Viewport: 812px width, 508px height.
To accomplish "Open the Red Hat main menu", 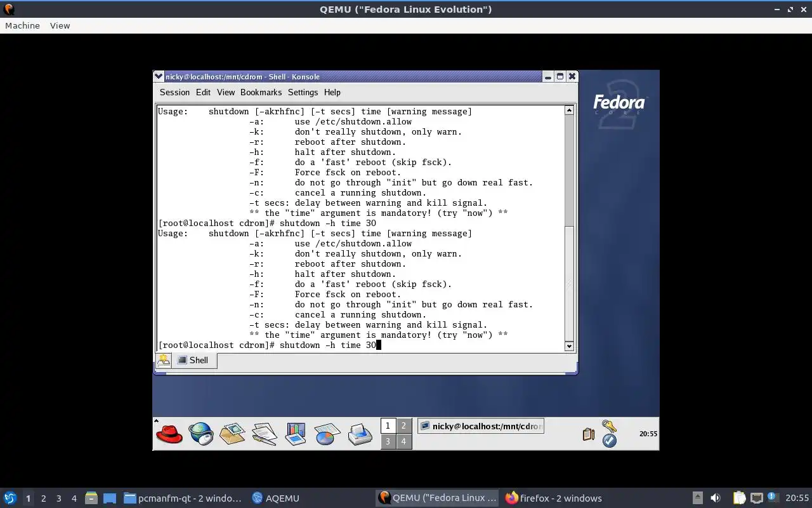I will (x=169, y=434).
